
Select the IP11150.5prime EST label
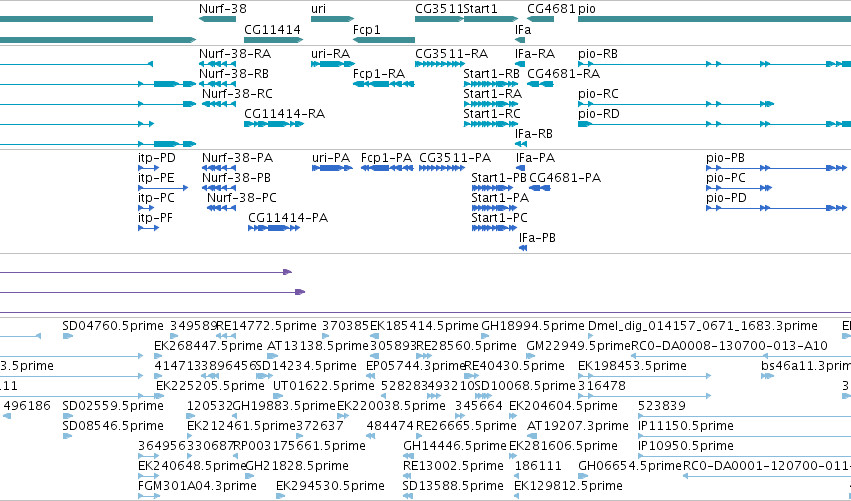686,426
